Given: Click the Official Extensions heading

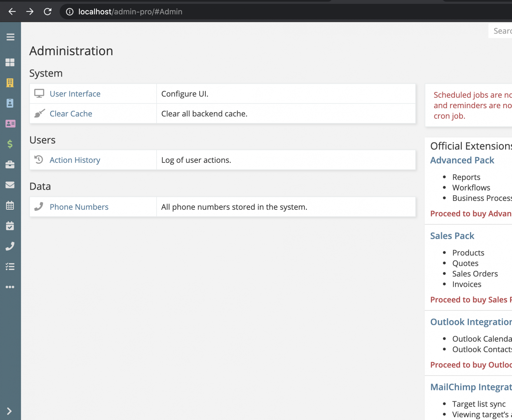Looking at the screenshot, I should 471,146.
